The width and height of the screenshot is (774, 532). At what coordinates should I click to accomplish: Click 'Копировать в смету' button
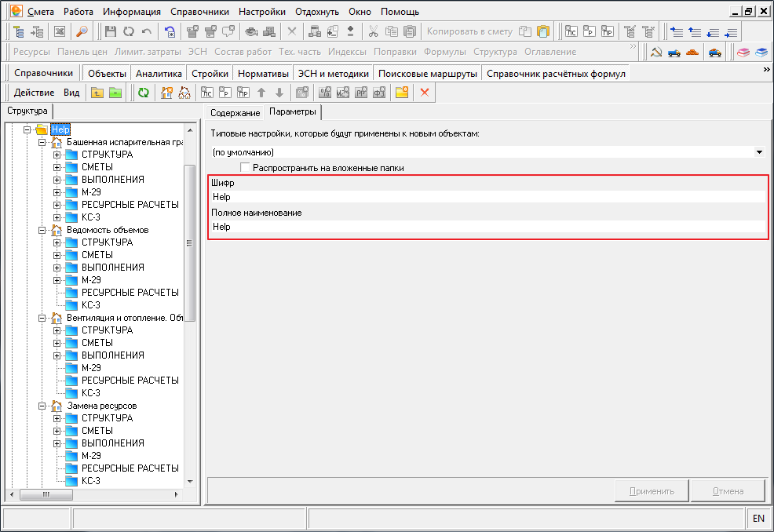coord(469,31)
